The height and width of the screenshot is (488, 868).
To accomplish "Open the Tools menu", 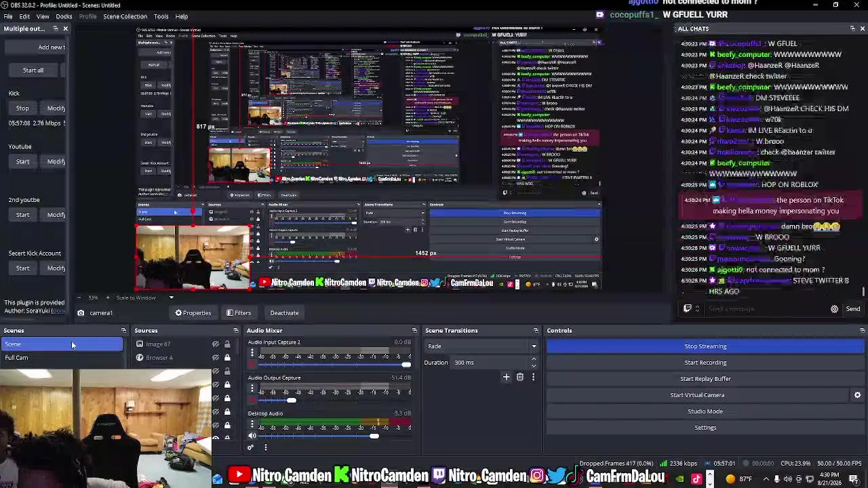I will point(161,16).
